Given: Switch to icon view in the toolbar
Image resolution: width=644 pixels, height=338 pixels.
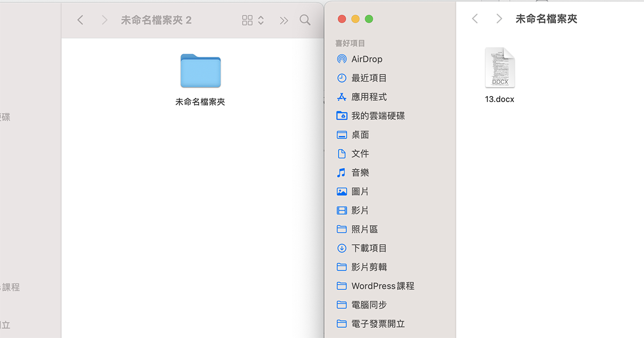Looking at the screenshot, I should pos(247,19).
